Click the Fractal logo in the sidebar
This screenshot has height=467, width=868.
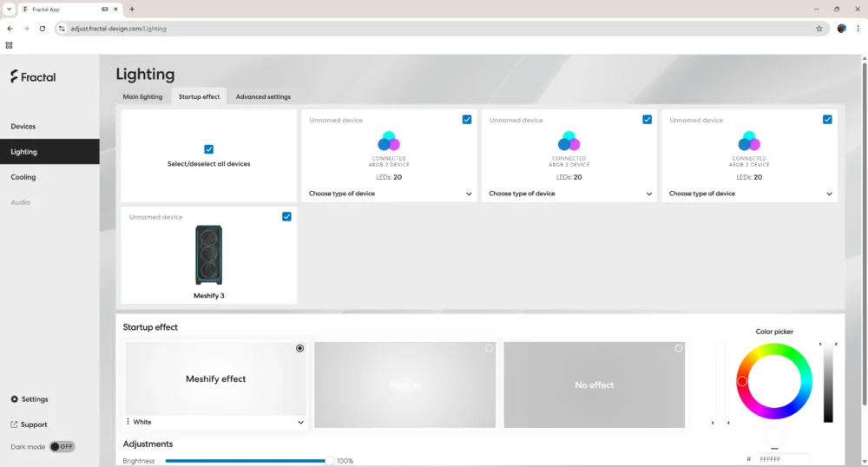[33, 77]
